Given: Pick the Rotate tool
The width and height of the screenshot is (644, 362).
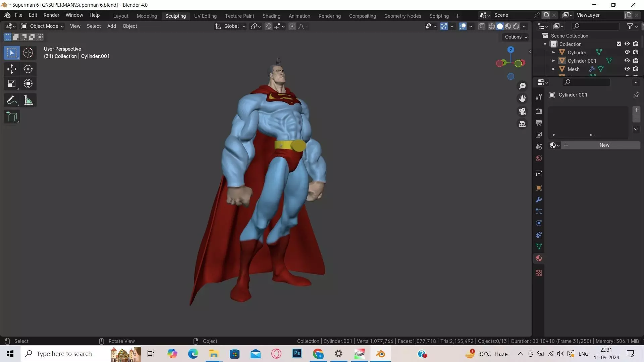Looking at the screenshot, I should 28,69.
